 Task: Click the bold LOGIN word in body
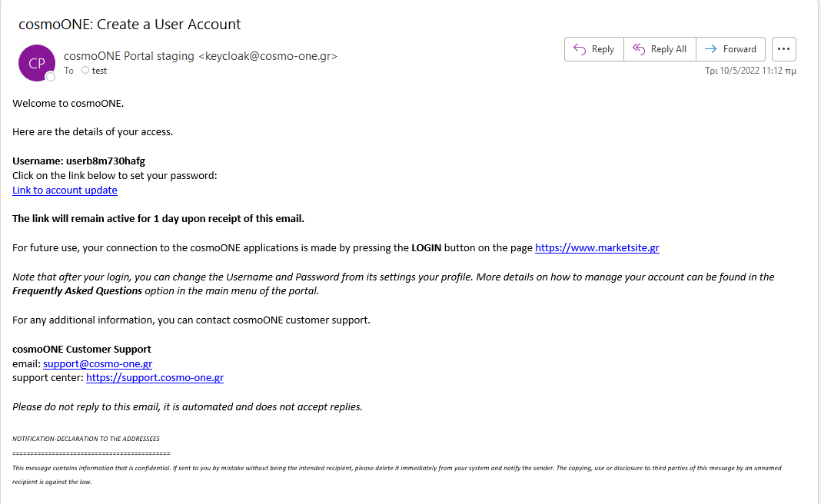(426, 247)
